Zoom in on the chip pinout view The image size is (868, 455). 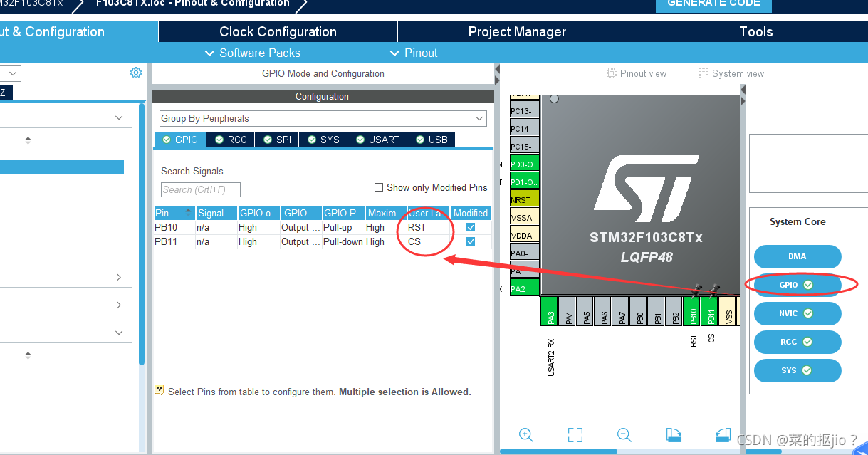526,435
